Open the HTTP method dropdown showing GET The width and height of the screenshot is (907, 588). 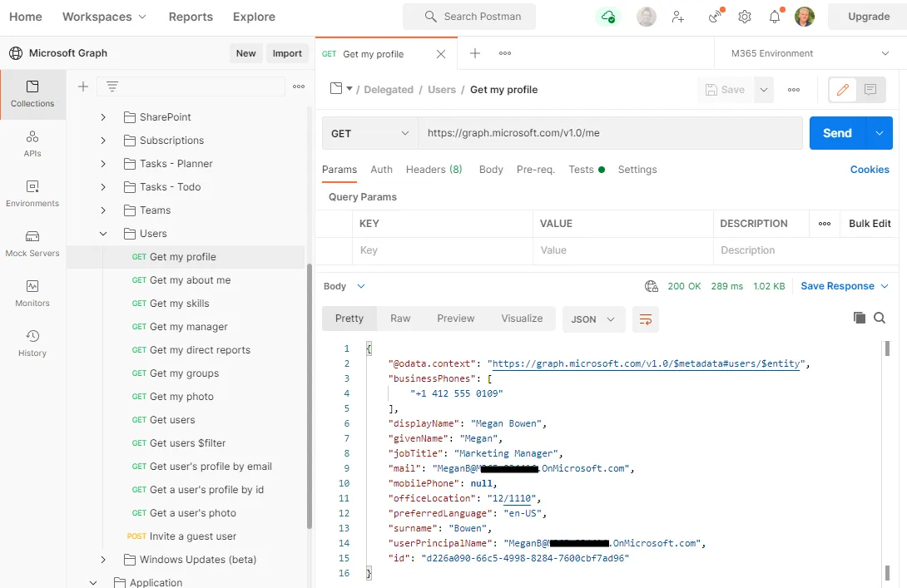coord(369,132)
